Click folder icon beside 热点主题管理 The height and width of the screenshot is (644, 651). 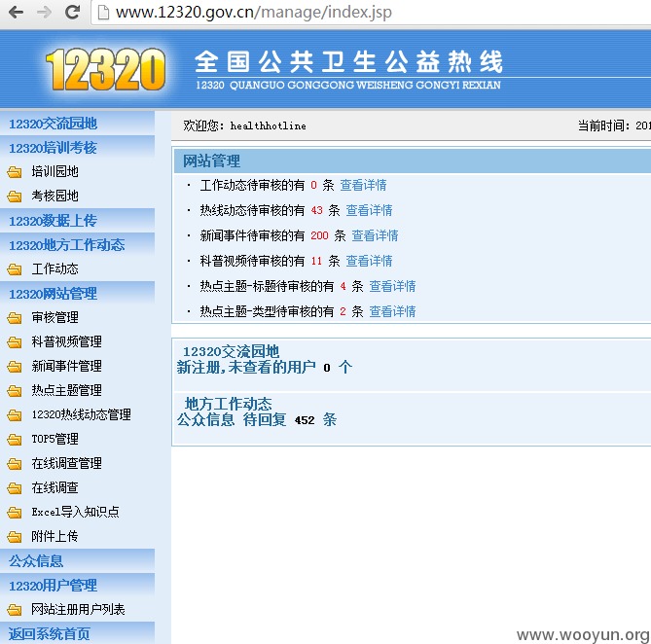15,391
